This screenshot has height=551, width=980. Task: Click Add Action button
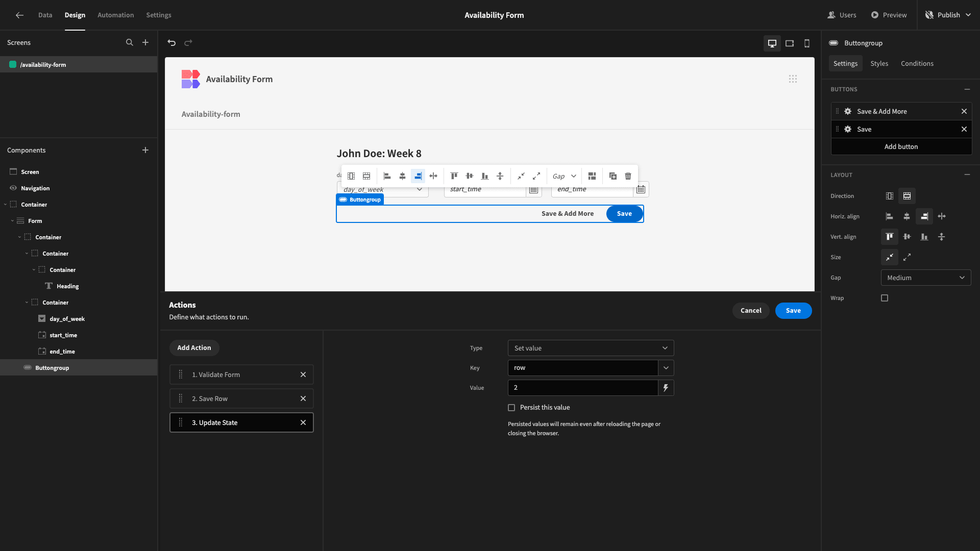coord(194,347)
